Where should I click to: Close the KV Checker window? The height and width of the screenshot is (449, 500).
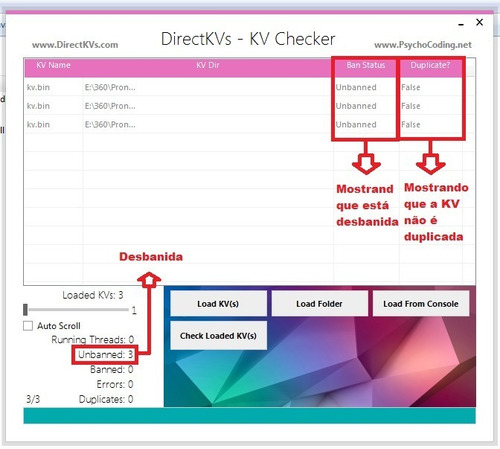(480, 22)
